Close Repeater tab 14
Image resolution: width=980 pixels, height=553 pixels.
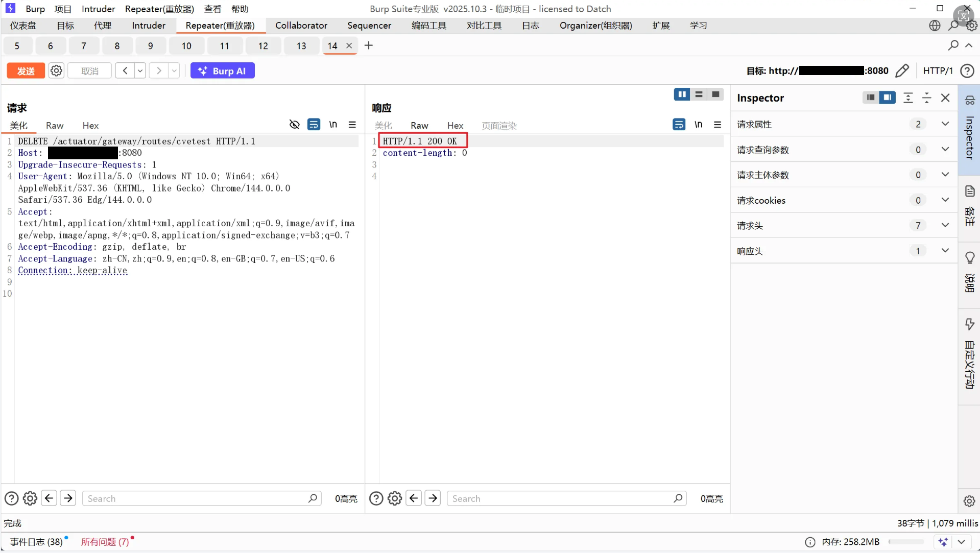[x=349, y=45]
